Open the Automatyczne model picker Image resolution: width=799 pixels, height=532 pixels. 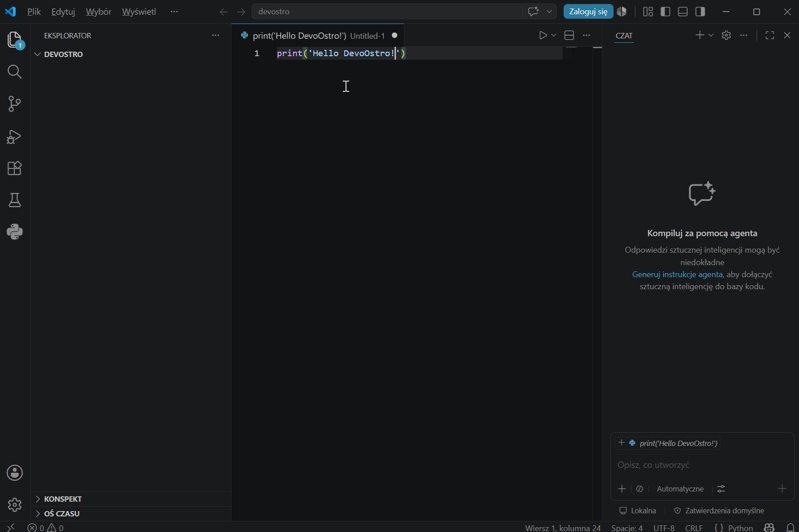pyautogui.click(x=680, y=489)
